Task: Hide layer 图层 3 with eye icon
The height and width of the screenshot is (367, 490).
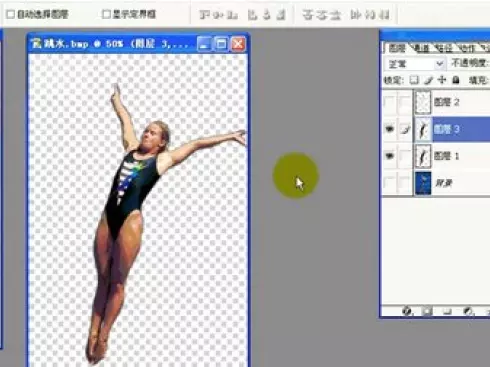Action: pyautogui.click(x=389, y=129)
